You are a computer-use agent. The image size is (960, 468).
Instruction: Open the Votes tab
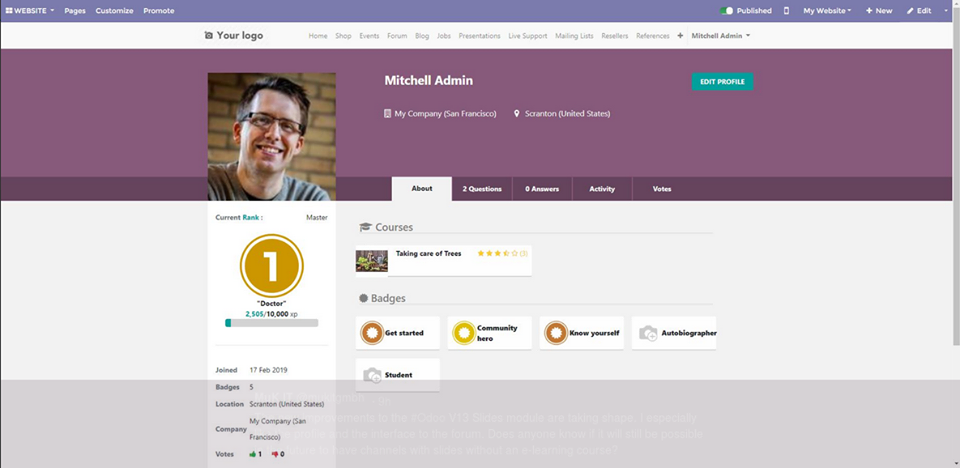662,189
